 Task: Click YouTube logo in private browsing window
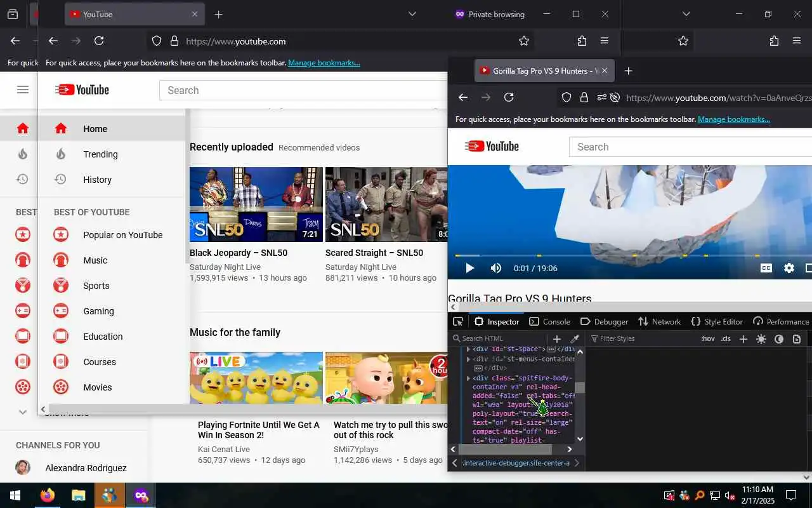click(x=82, y=90)
